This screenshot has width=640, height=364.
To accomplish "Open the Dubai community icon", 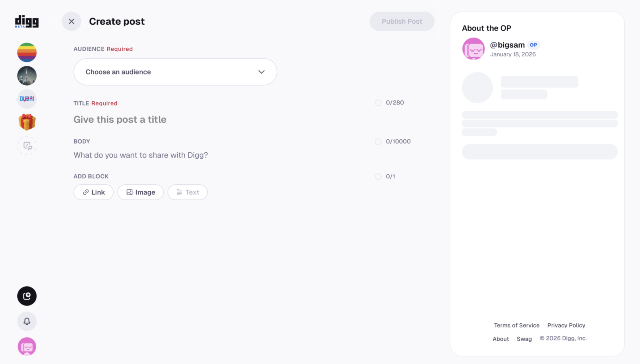I will click(x=27, y=99).
